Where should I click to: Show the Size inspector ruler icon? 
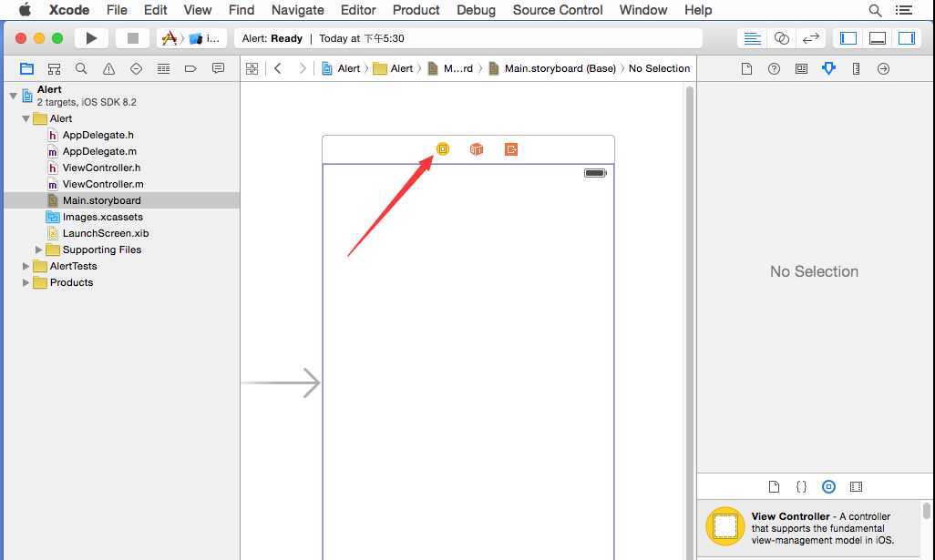pos(857,68)
